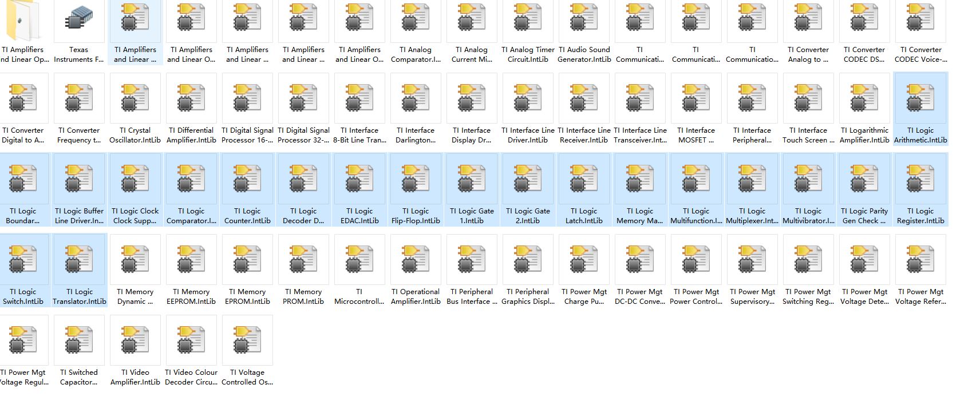980x408 pixels.
Task: Select TI Logic Translator.IntLib icon
Action: [x=79, y=259]
